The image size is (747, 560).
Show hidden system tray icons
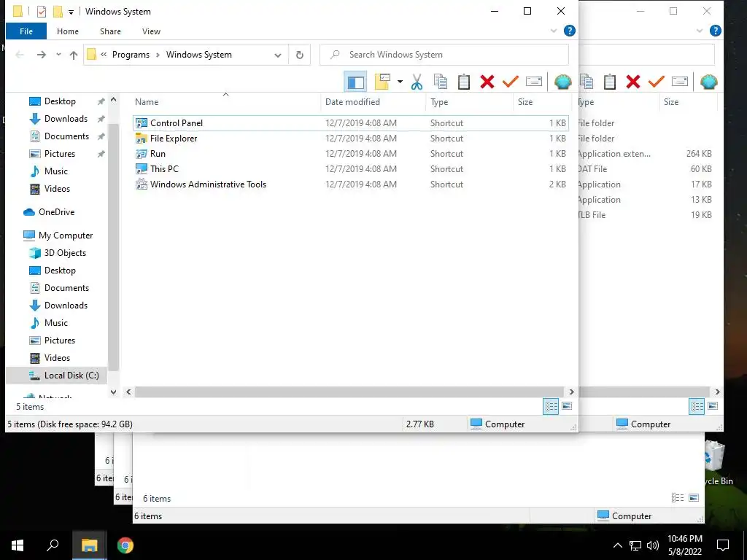[x=617, y=545]
